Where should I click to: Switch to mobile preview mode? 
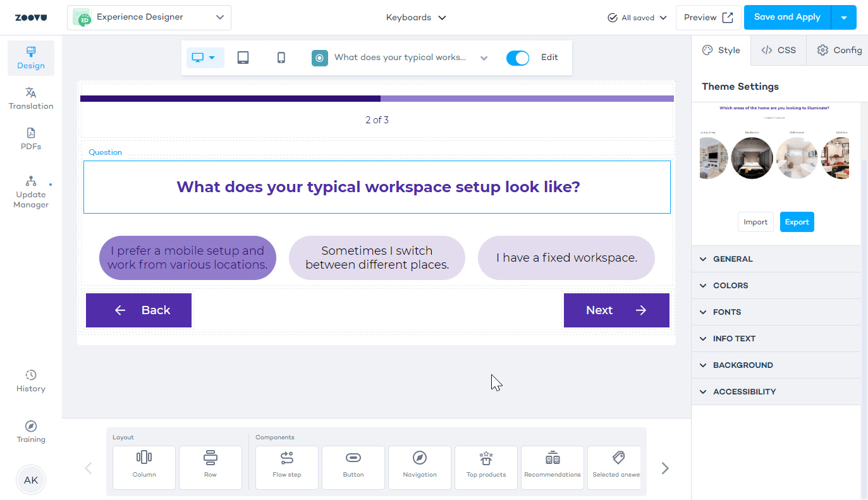tap(280, 57)
